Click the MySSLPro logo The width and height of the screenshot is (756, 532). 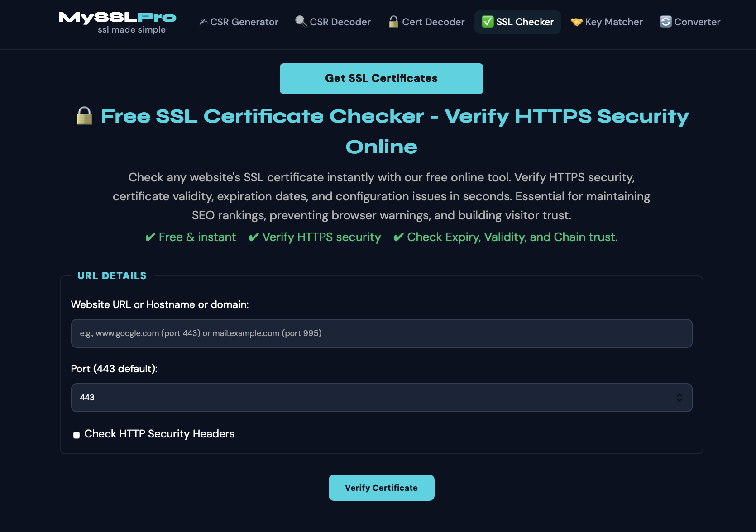118,18
